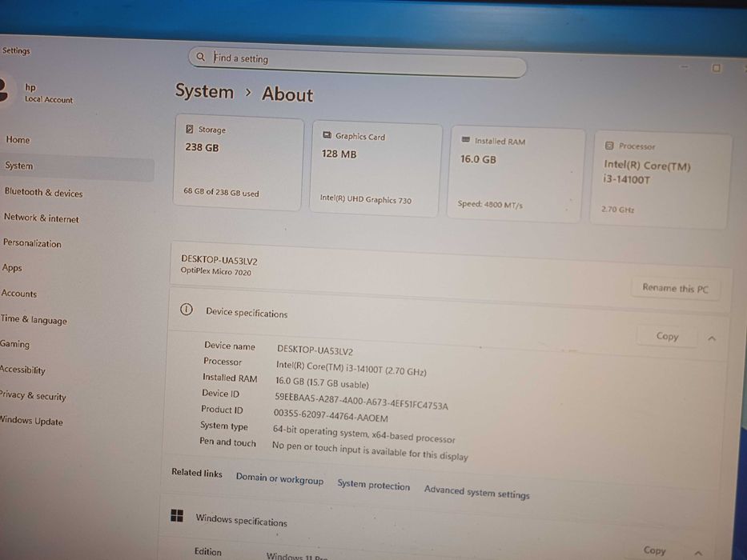Click the Device specifications info icon
This screenshot has height=560, width=747.
[187, 310]
